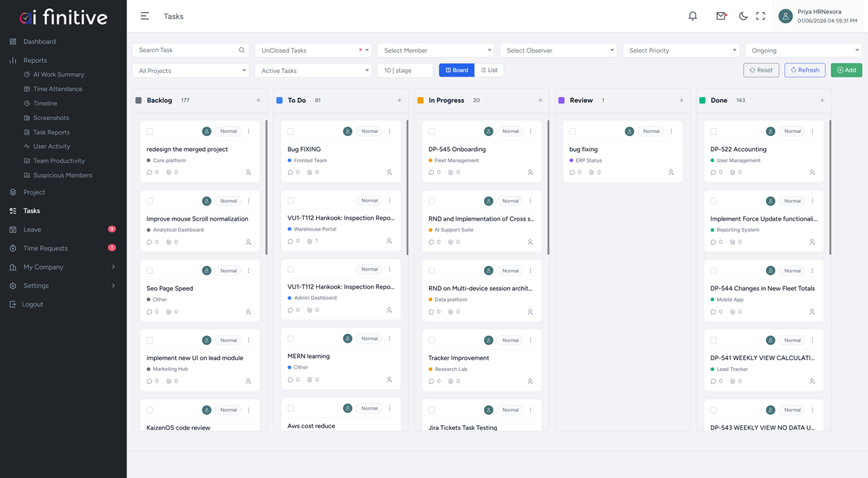Add a task to Review column plus icon

click(681, 101)
